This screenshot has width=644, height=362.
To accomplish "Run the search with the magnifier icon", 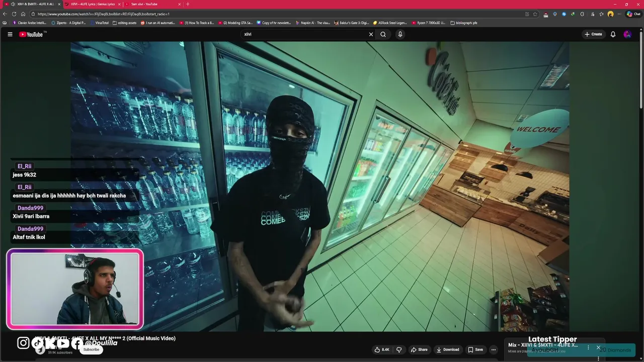I will (383, 34).
